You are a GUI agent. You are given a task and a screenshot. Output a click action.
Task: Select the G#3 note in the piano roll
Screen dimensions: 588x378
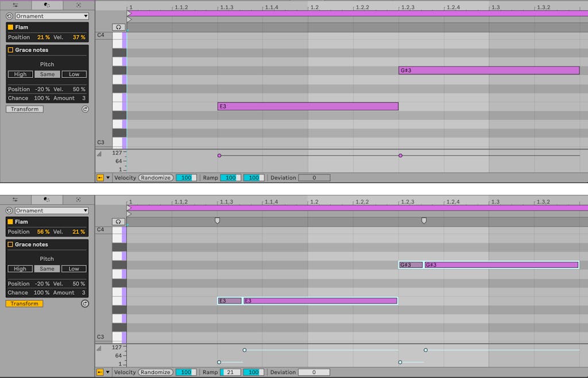488,71
